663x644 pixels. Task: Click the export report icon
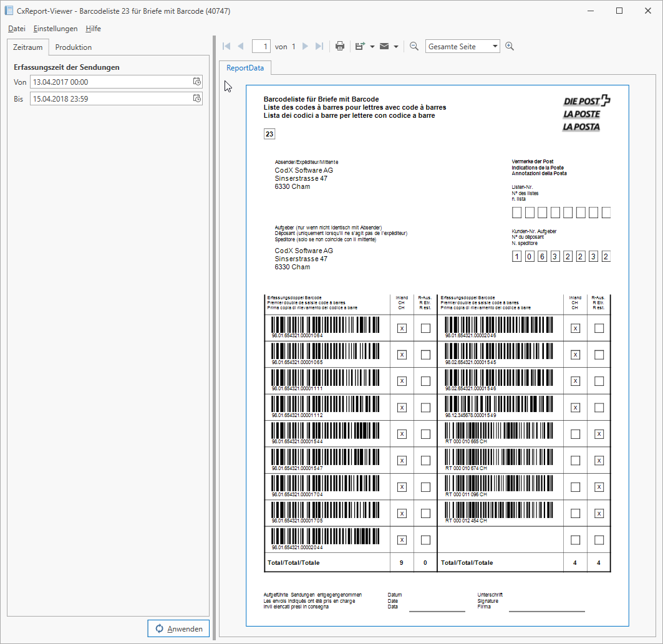click(361, 47)
